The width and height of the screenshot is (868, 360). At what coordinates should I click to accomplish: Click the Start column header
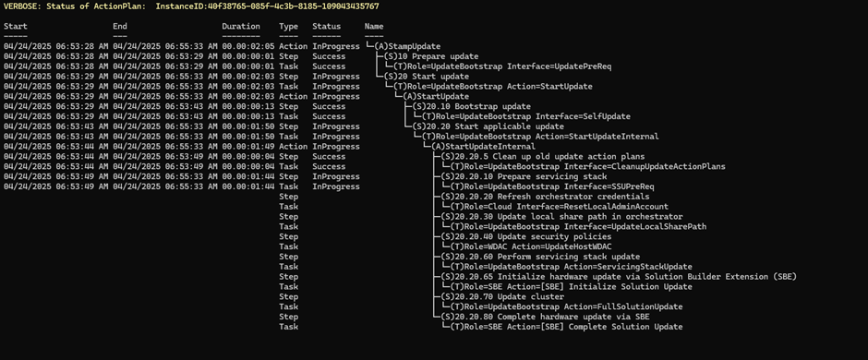(x=15, y=26)
